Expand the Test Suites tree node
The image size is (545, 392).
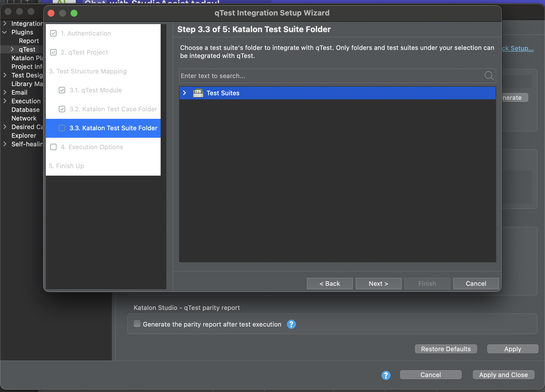(x=184, y=93)
